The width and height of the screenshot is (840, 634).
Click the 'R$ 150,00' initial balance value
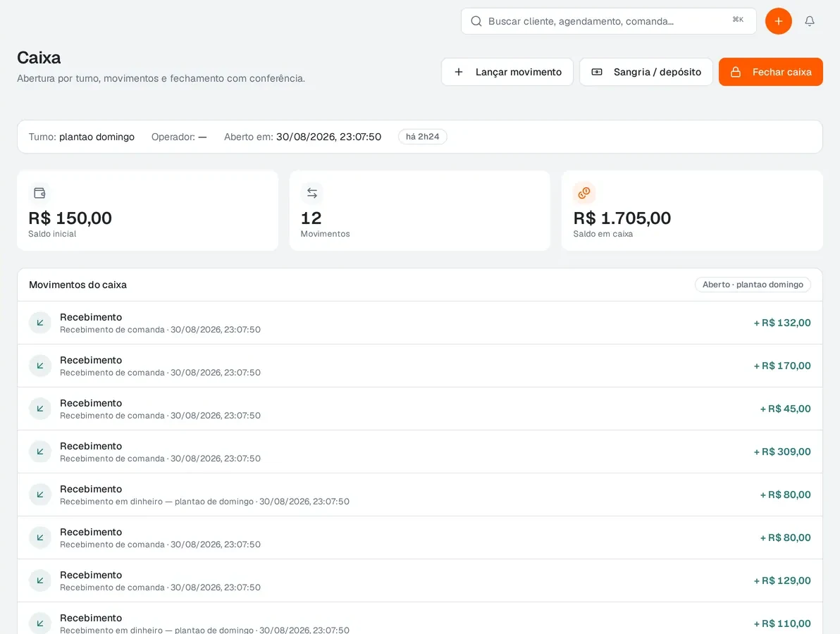70,218
